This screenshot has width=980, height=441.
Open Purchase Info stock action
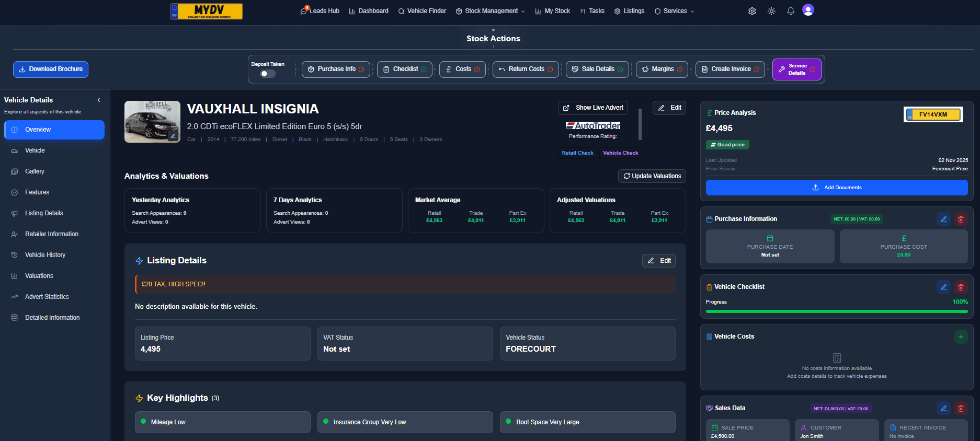pos(336,69)
